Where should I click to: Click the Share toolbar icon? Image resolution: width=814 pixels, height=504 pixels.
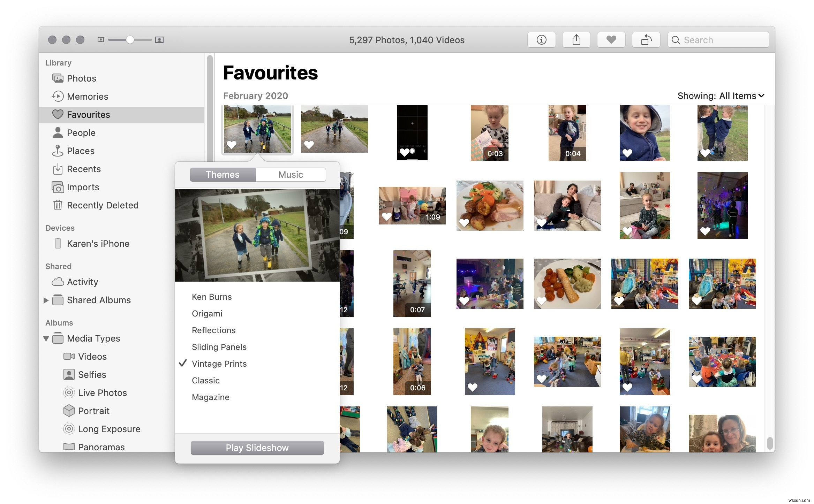[575, 39]
